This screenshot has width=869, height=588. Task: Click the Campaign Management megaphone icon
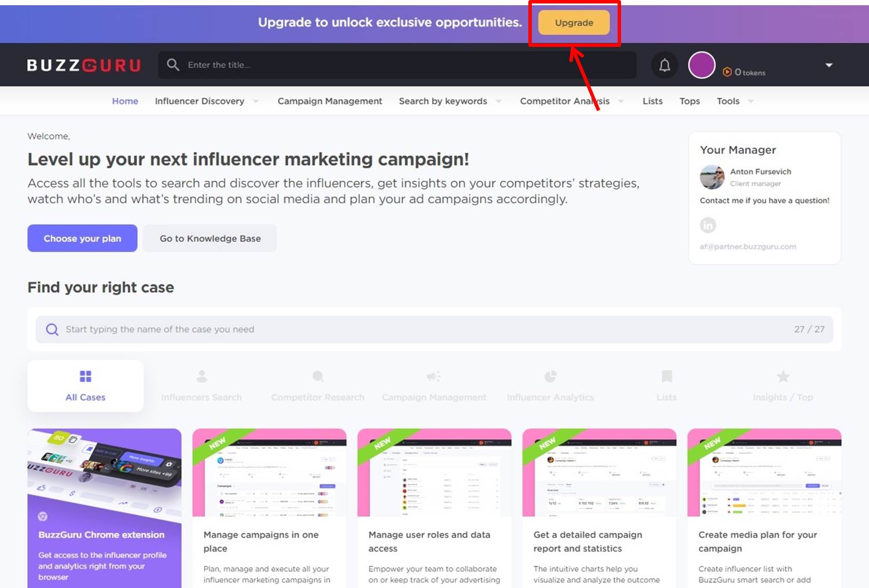pos(434,377)
